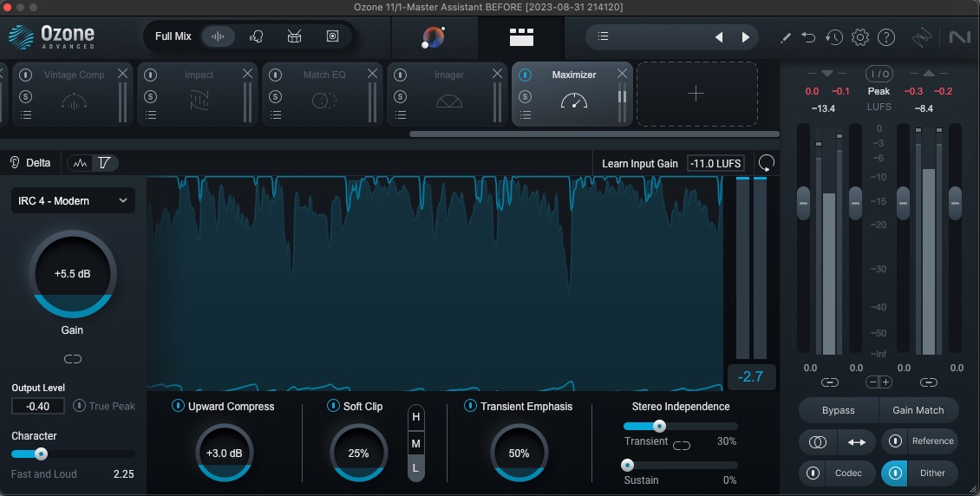Viewport: 980px width, 496px height.
Task: Open the preset list icon
Action: point(603,36)
